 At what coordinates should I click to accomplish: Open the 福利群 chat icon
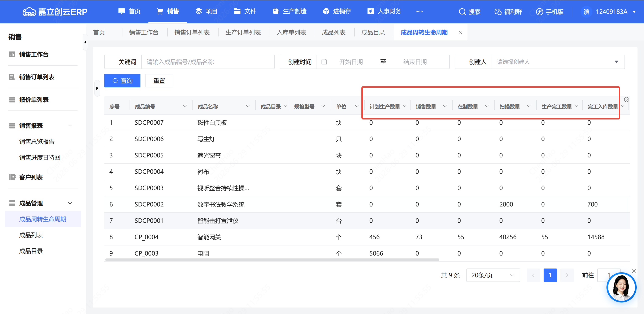pos(498,12)
